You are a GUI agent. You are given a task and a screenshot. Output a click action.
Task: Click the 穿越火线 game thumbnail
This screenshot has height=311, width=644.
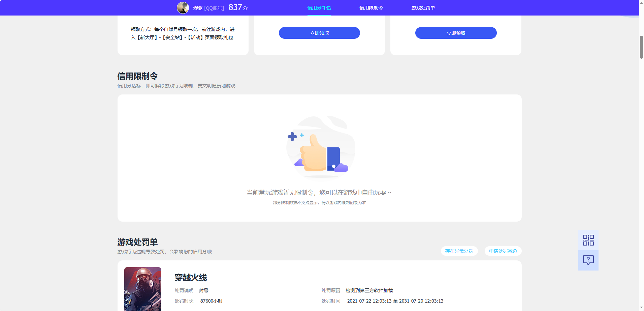click(x=143, y=289)
